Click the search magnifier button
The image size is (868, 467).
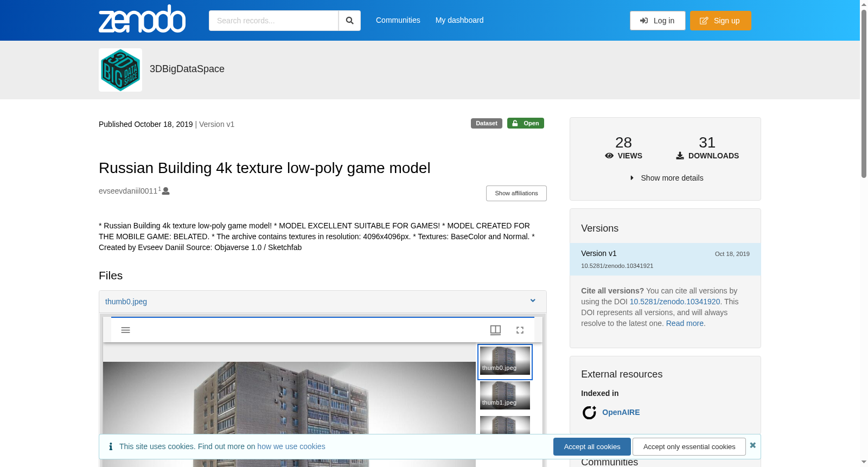click(x=349, y=21)
